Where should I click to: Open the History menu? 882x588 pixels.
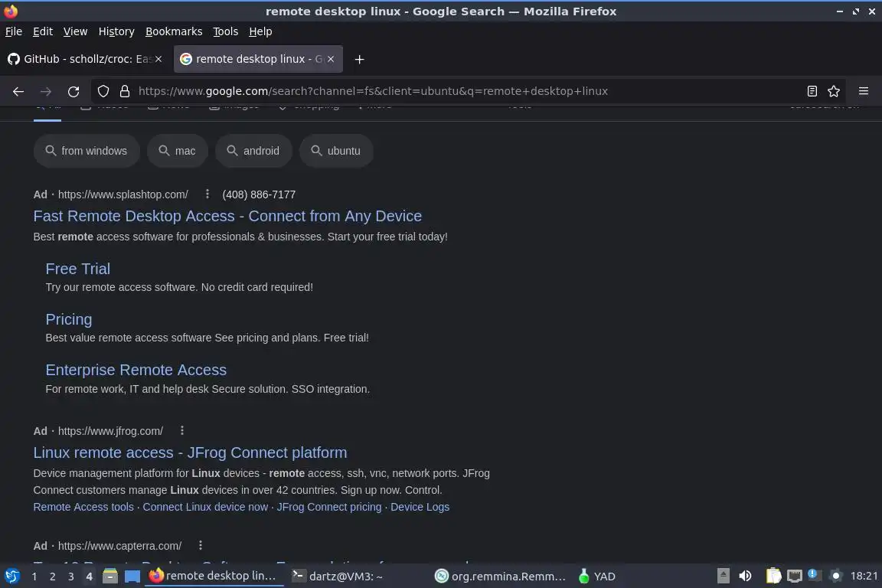[116, 31]
